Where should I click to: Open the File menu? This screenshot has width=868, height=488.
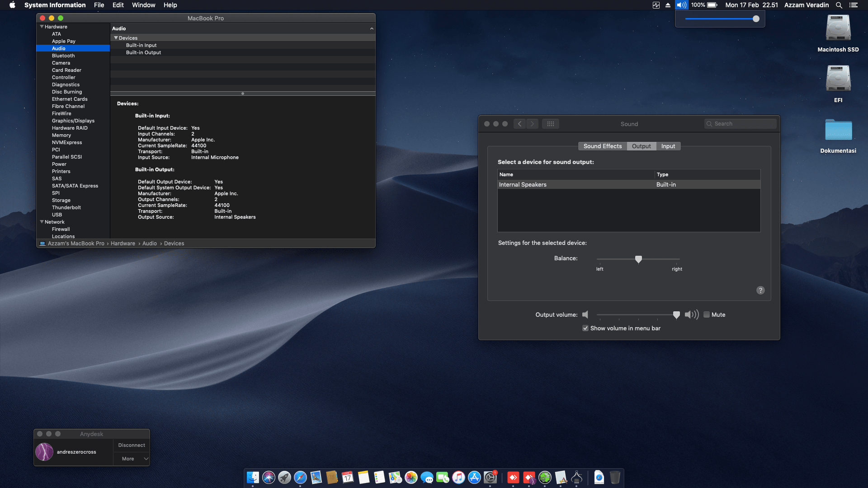coord(99,5)
